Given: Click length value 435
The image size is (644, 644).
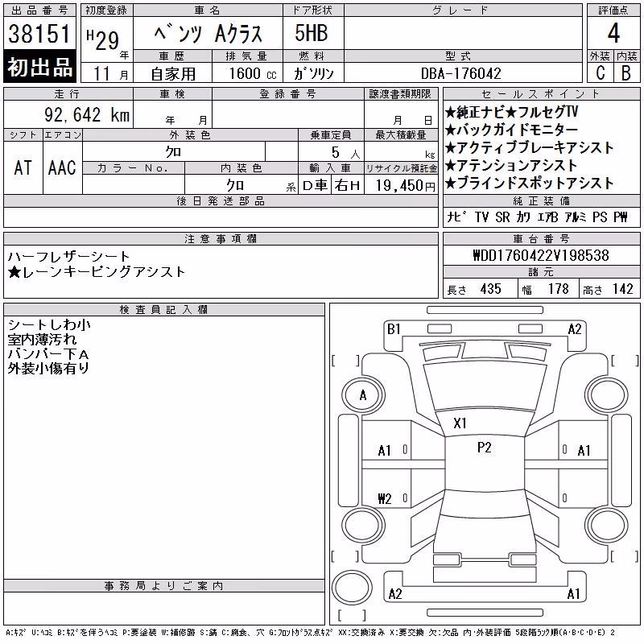Looking at the screenshot, I should pos(490,289).
